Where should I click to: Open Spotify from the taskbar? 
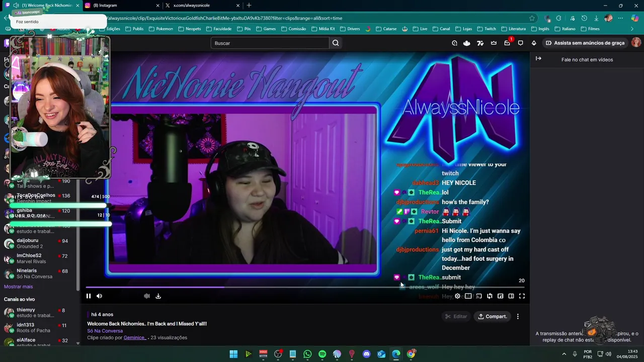tap(322, 354)
